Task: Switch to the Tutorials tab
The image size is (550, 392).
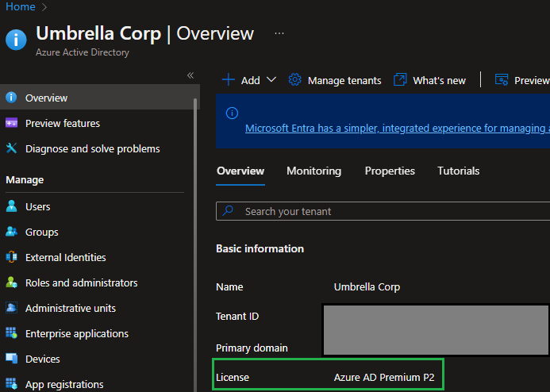Action: pos(458,171)
